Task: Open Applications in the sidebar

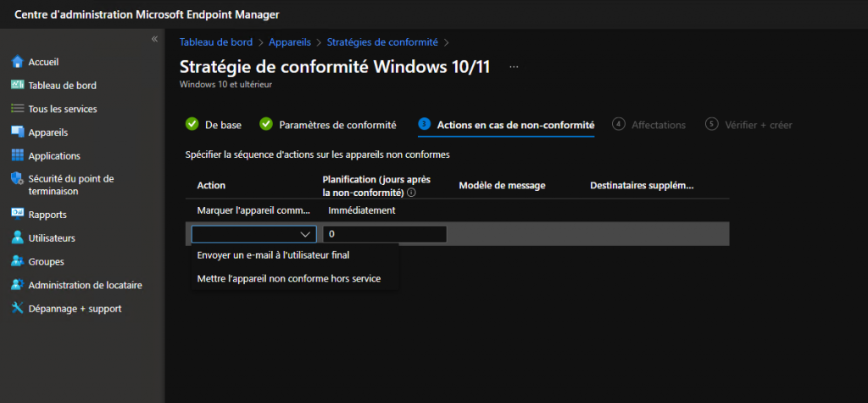Action: click(x=54, y=156)
